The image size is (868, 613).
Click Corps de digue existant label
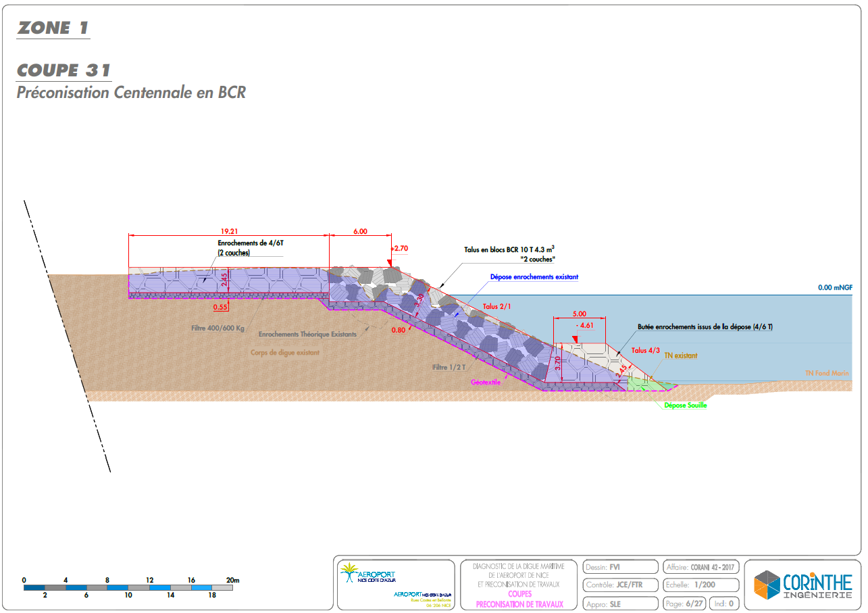tap(285, 353)
